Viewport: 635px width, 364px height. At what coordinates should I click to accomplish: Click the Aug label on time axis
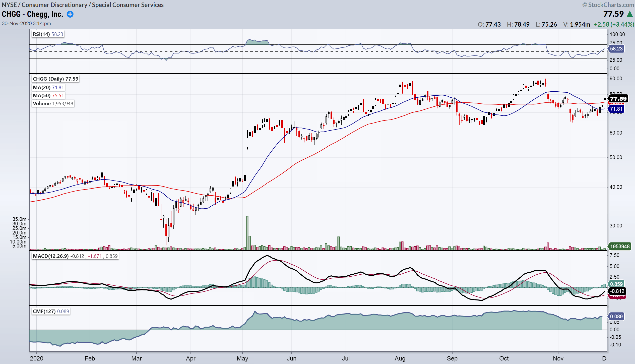pyautogui.click(x=400, y=358)
